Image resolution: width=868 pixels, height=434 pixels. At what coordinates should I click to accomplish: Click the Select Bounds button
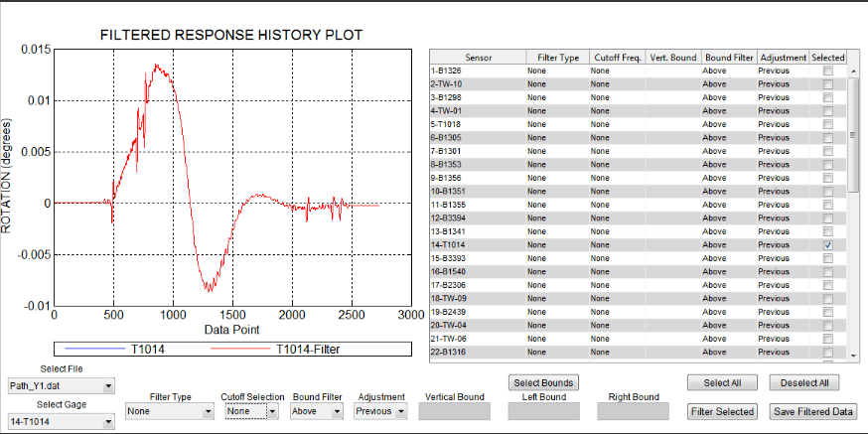(x=542, y=383)
